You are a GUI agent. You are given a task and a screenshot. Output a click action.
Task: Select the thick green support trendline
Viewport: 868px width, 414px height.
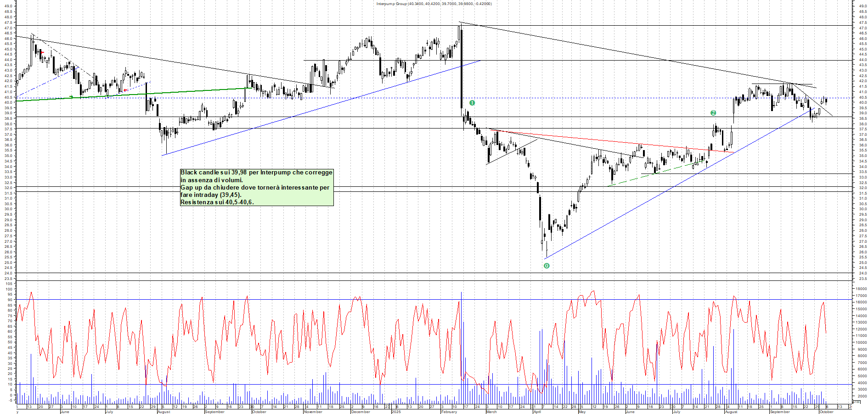tap(138, 94)
